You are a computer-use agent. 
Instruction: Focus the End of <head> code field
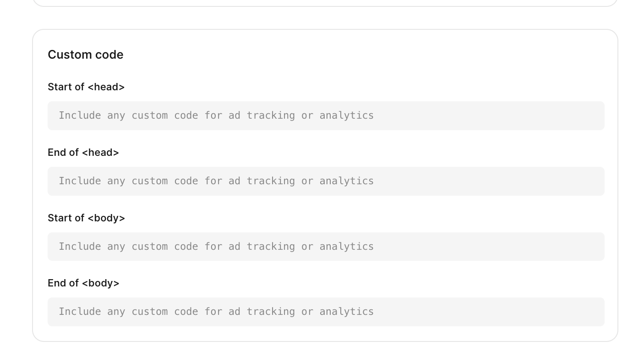(x=326, y=181)
